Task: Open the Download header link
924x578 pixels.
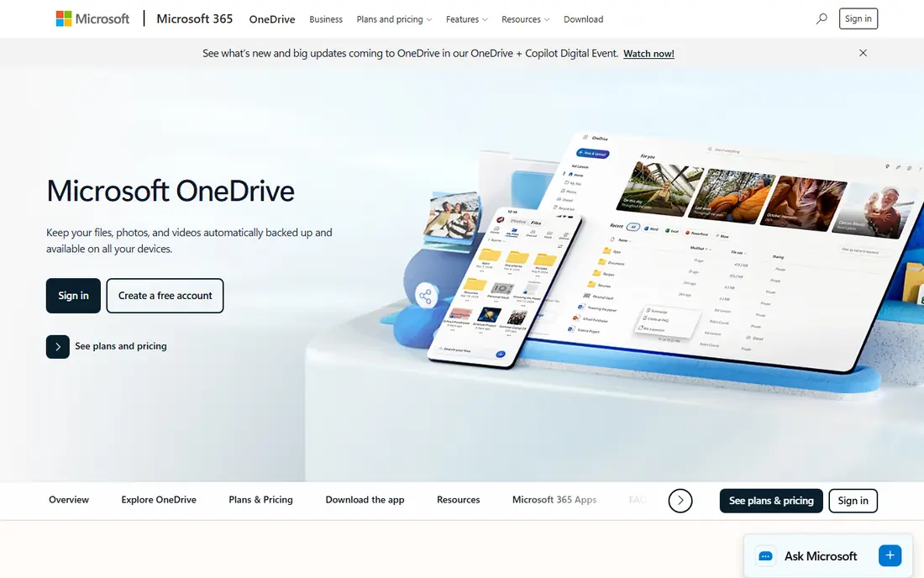Action: click(583, 19)
